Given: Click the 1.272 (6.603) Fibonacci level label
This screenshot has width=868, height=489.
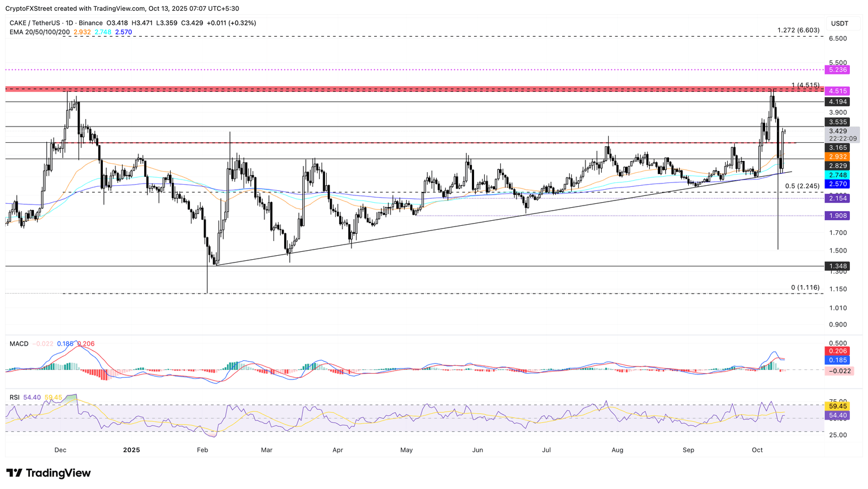Looking at the screenshot, I should (798, 30).
